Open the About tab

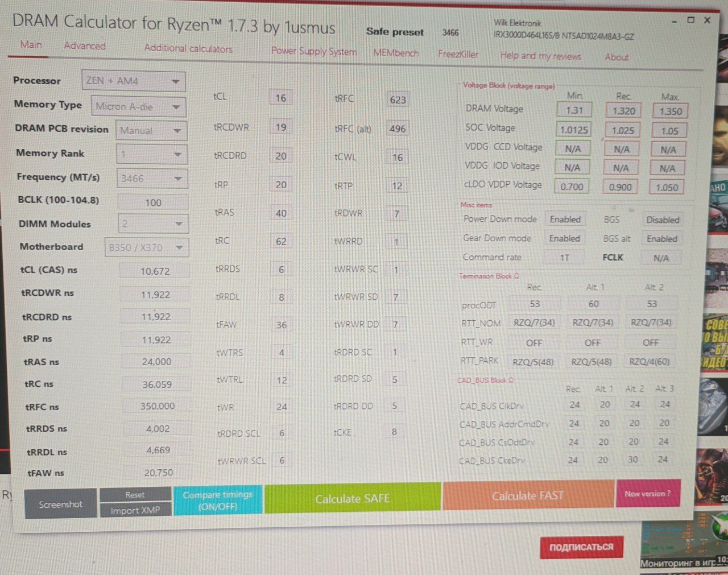pos(617,57)
